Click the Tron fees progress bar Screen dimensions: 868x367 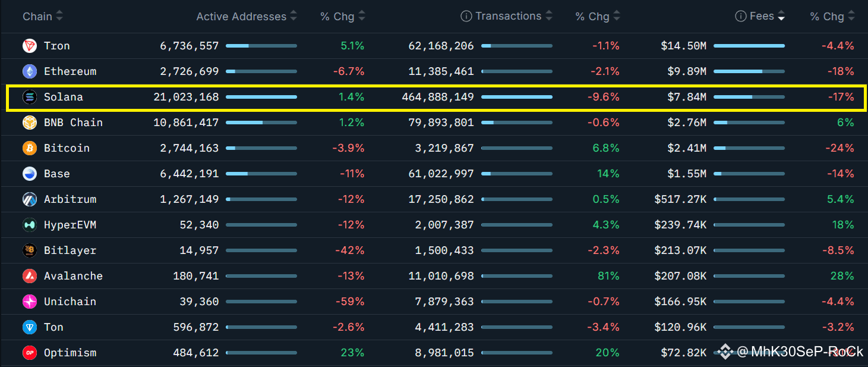tap(749, 46)
